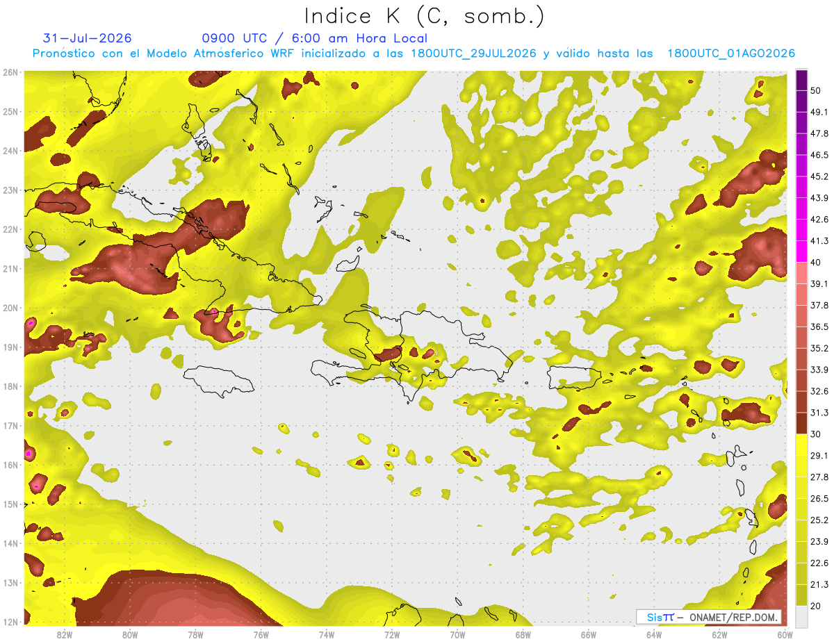Viewport: 834px width, 644px height.
Task: Click the colorbar value "22.6"
Action: pos(819,563)
